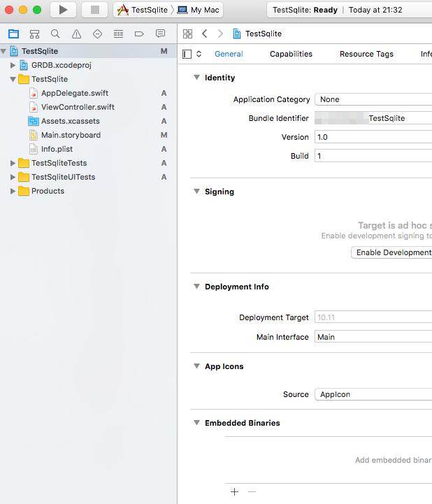
Task: Show the Project navigator folder icon
Action: tap(13, 34)
